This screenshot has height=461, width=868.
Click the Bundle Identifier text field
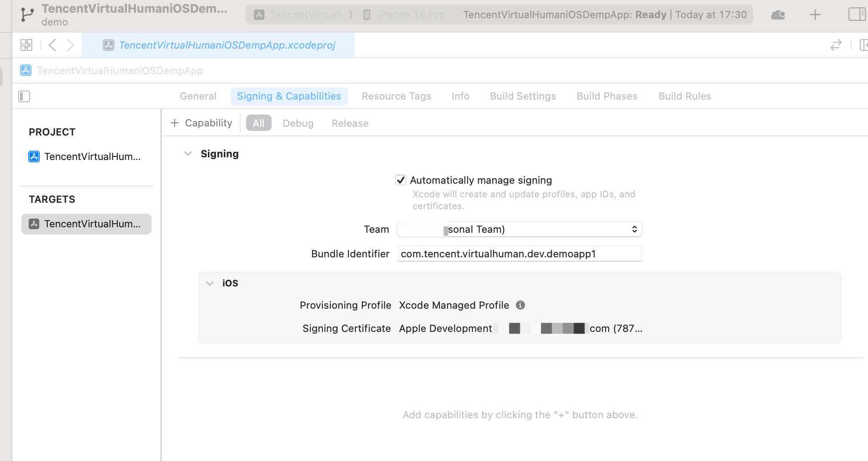click(519, 254)
